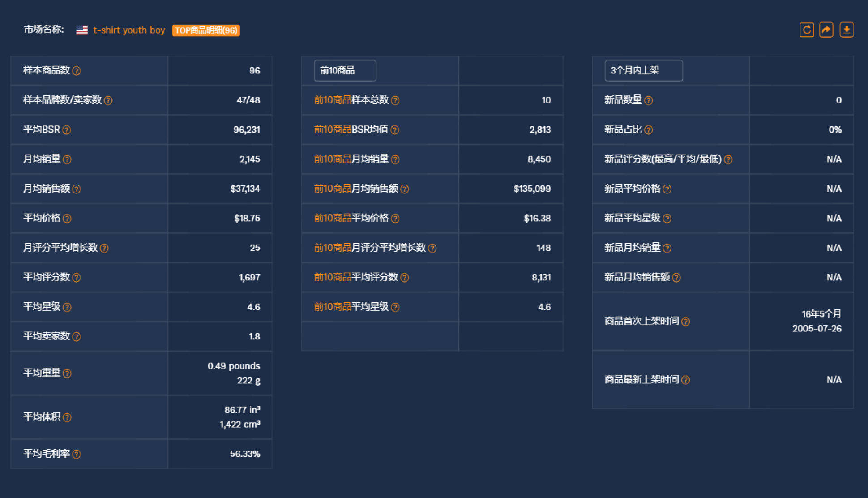This screenshot has width=868, height=498.
Task: Click the US flag icon
Action: (x=82, y=30)
